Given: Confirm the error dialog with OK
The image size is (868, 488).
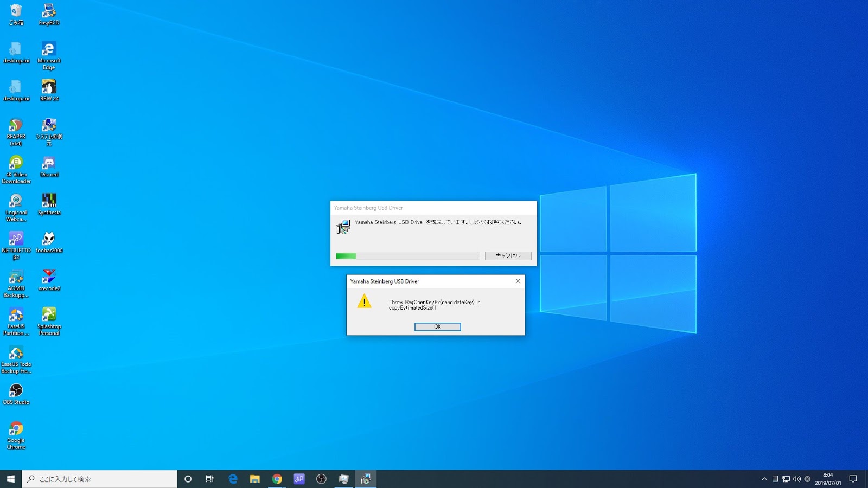Looking at the screenshot, I should coord(438,327).
